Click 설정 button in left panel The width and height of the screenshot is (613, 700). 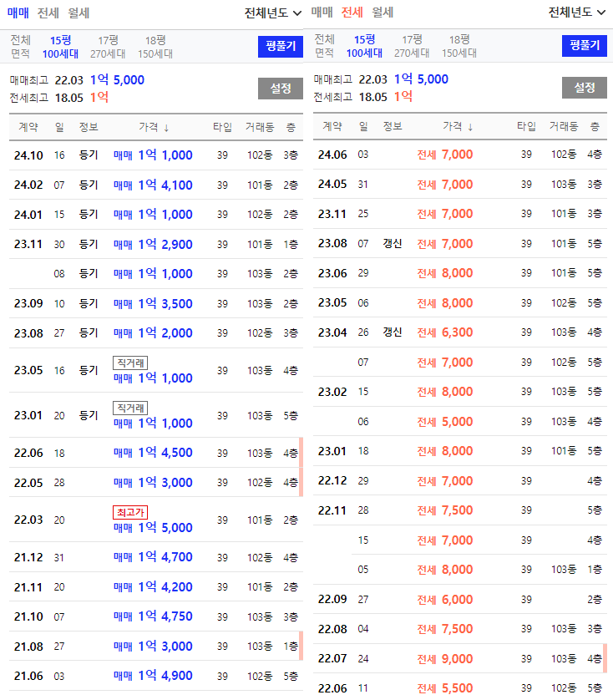(281, 89)
